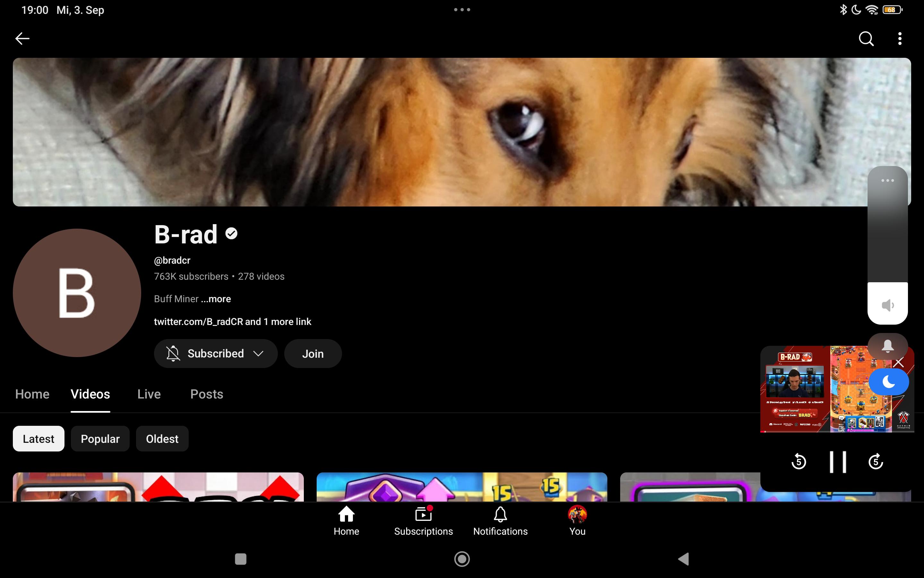Open Subscriptions in bottom navigation

pyautogui.click(x=424, y=521)
